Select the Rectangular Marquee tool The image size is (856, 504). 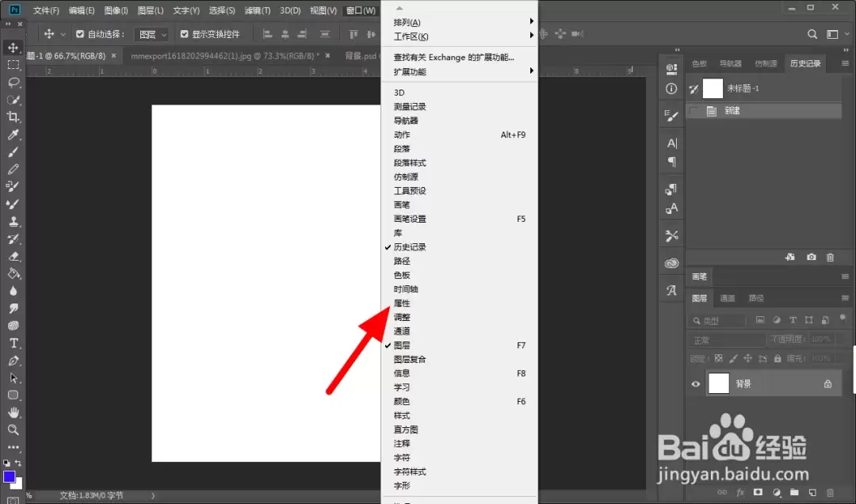click(13, 65)
